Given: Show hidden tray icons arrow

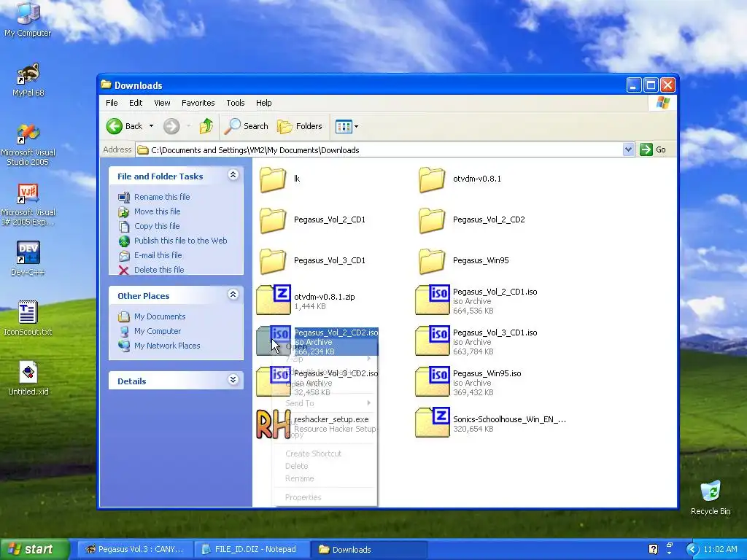Looking at the screenshot, I should (692, 550).
